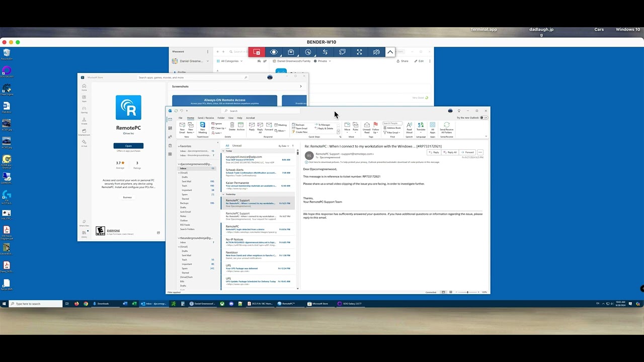
Task: Click the Outlook Search box
Action: point(262,111)
